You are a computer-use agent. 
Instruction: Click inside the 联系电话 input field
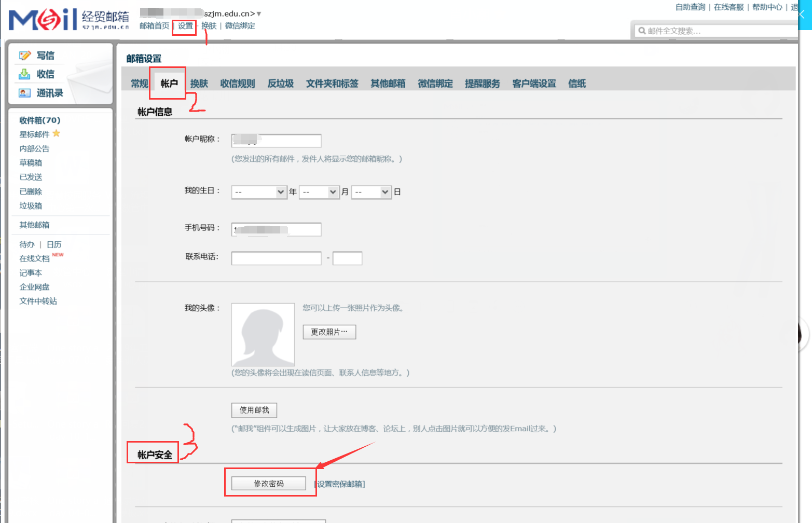[x=276, y=258]
